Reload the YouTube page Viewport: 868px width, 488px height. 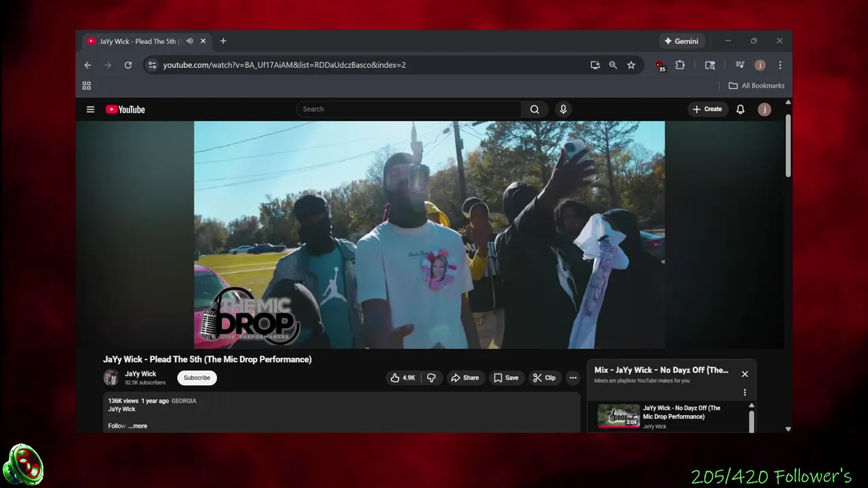(x=127, y=65)
